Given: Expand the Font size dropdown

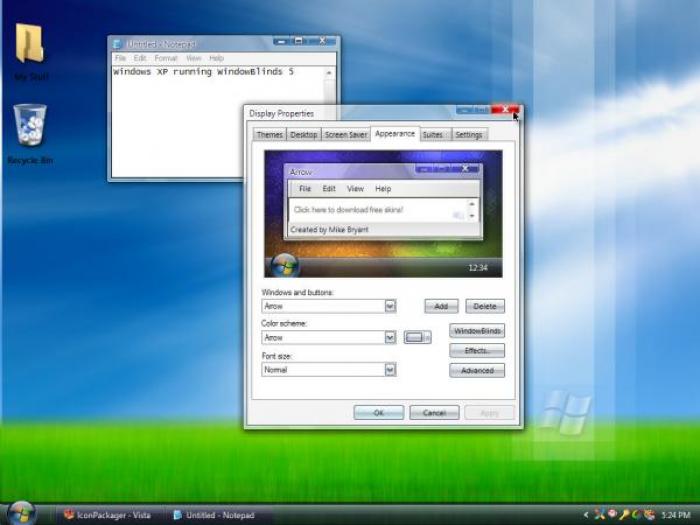Looking at the screenshot, I should click(390, 369).
